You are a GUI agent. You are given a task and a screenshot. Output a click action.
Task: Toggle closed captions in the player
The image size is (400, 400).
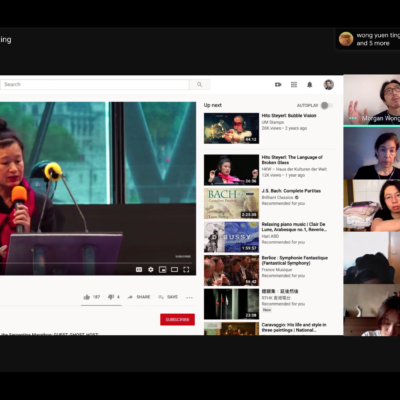tap(139, 269)
